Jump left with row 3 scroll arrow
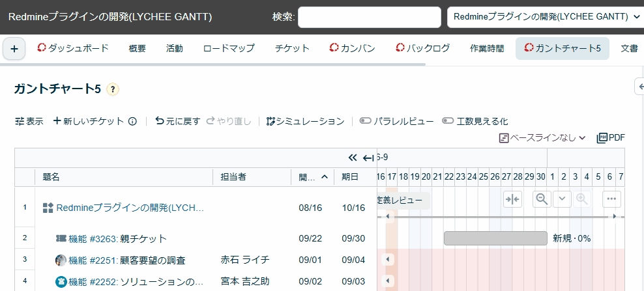Image resolution: width=644 pixels, height=291 pixels. click(388, 259)
